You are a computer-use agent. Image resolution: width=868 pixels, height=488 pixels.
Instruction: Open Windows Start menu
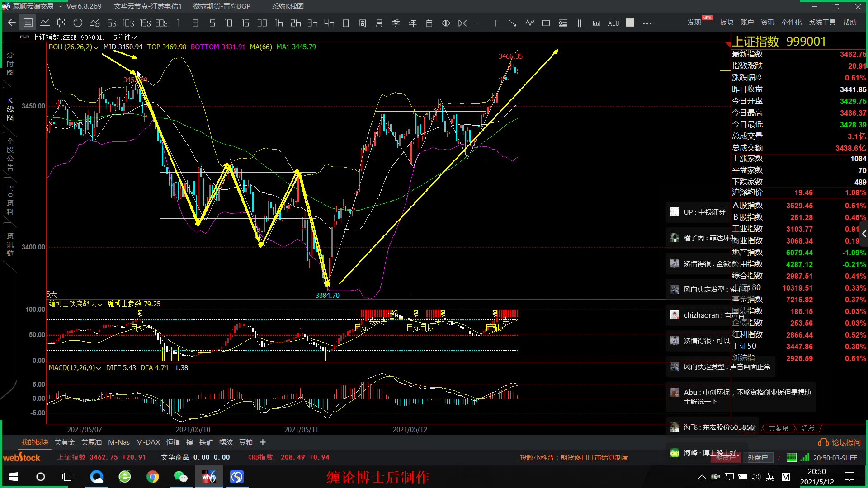[x=13, y=477]
